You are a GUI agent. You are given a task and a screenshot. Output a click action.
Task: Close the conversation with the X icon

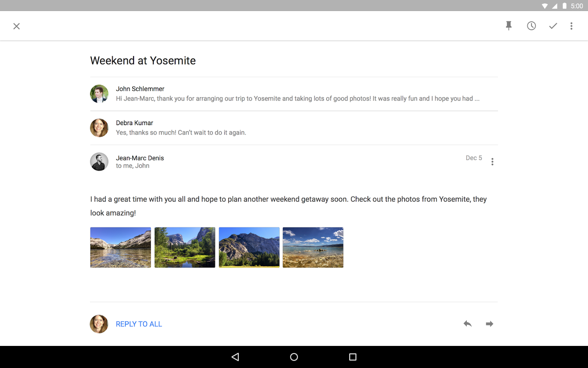pos(16,26)
